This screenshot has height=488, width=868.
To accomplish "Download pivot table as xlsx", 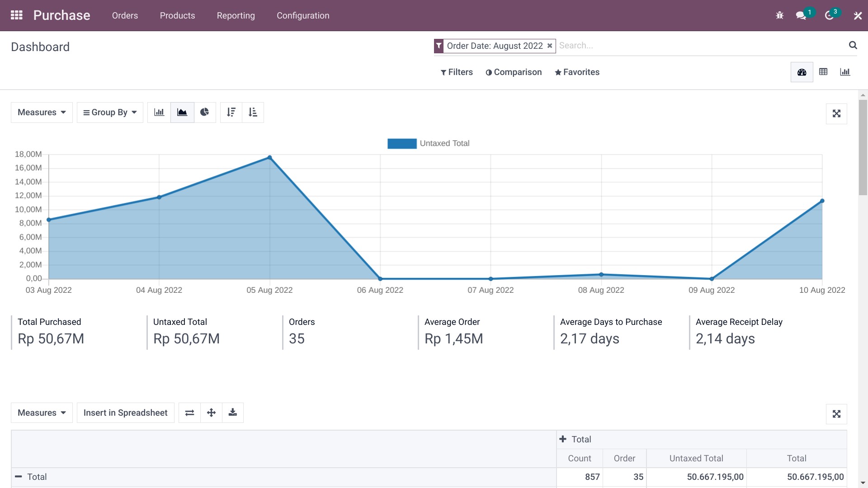I will [x=233, y=413].
